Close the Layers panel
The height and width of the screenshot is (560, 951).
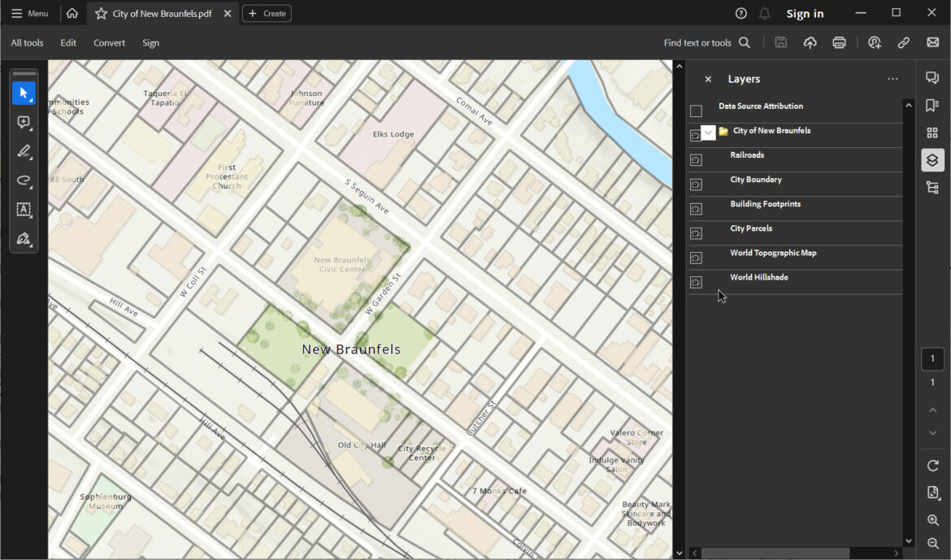pyautogui.click(x=708, y=79)
